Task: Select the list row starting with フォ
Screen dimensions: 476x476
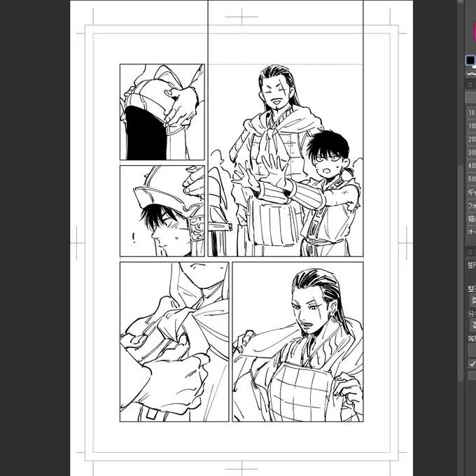Action: (471, 206)
